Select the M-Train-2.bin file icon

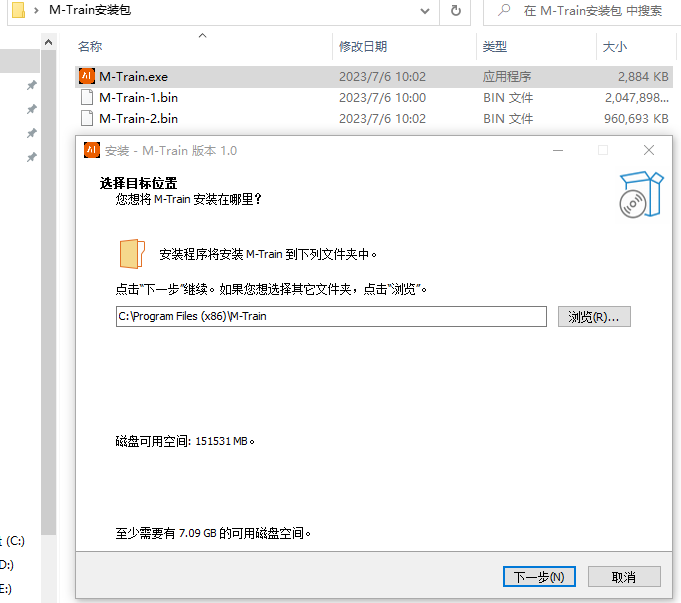[x=87, y=118]
